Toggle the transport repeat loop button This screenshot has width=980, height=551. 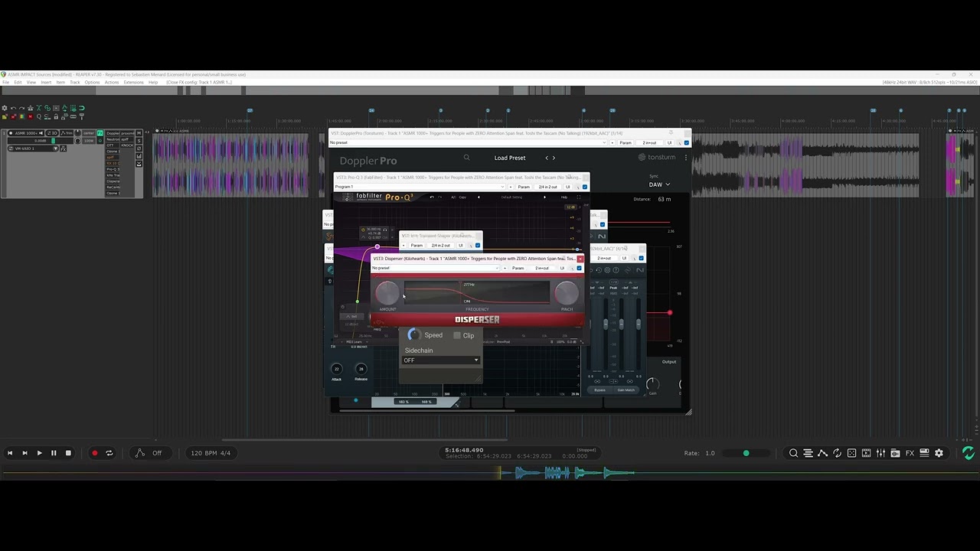coord(109,453)
